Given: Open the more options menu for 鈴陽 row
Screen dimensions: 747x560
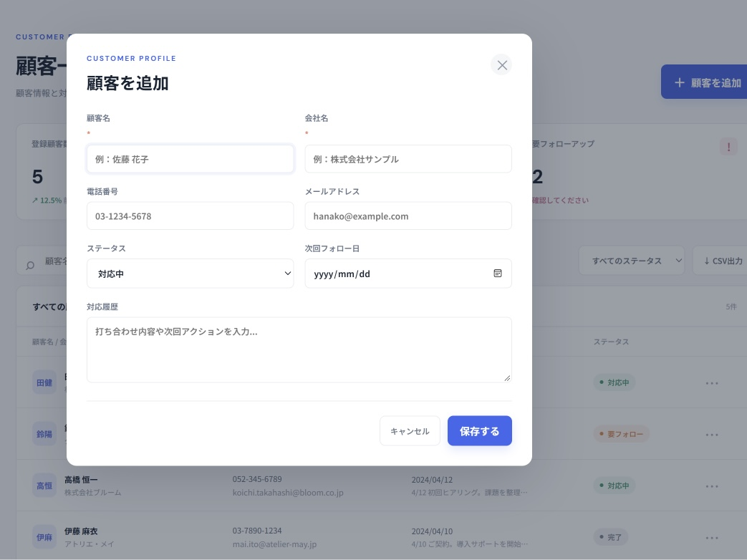Looking at the screenshot, I should click(712, 434).
